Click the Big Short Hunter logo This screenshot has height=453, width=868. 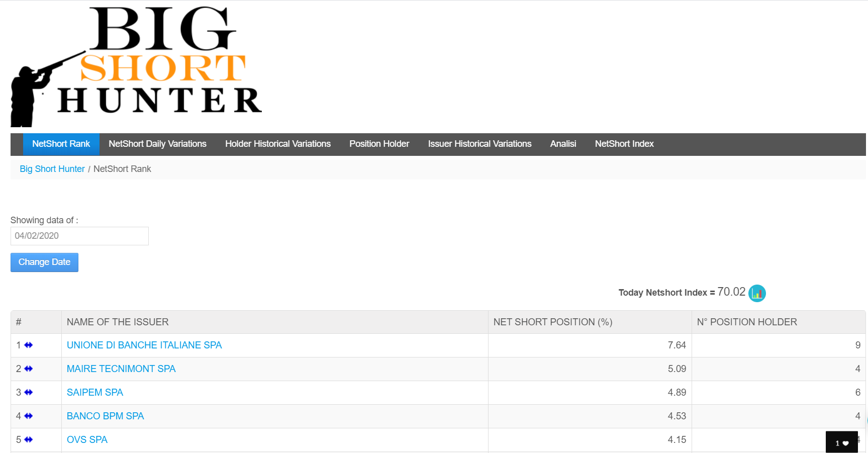pyautogui.click(x=136, y=66)
